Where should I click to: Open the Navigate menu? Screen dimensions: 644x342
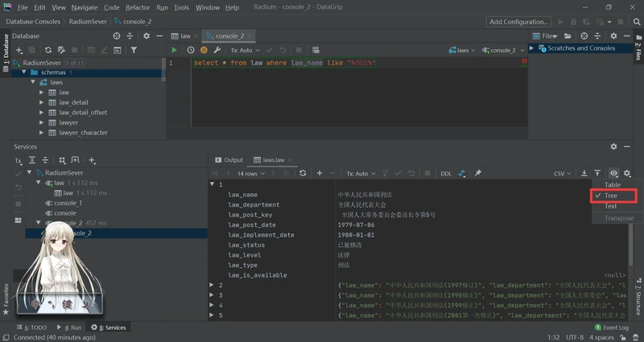point(85,7)
